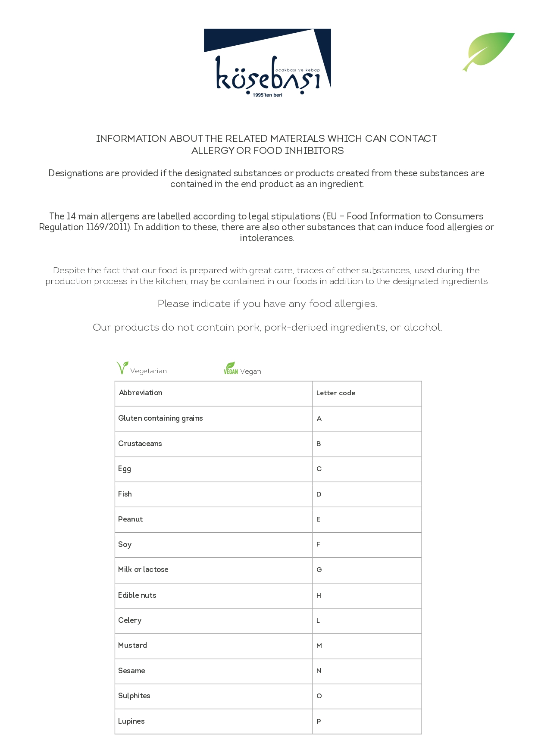Select the Edible nuts row

pos(268,596)
